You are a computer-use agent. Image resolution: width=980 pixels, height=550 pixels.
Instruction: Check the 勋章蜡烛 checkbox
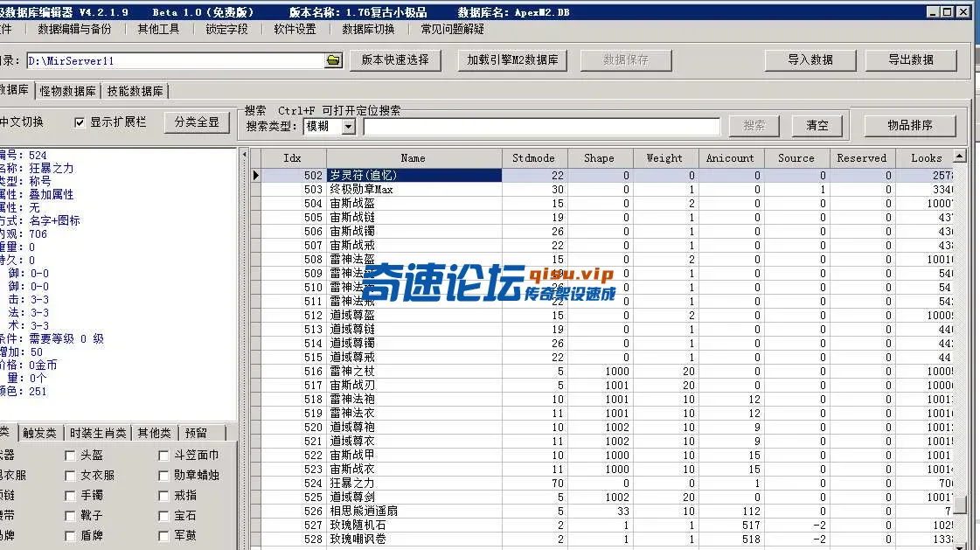pos(163,476)
